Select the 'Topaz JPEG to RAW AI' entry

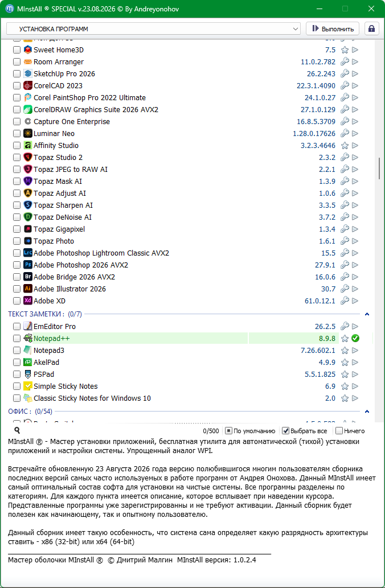pyautogui.click(x=71, y=170)
